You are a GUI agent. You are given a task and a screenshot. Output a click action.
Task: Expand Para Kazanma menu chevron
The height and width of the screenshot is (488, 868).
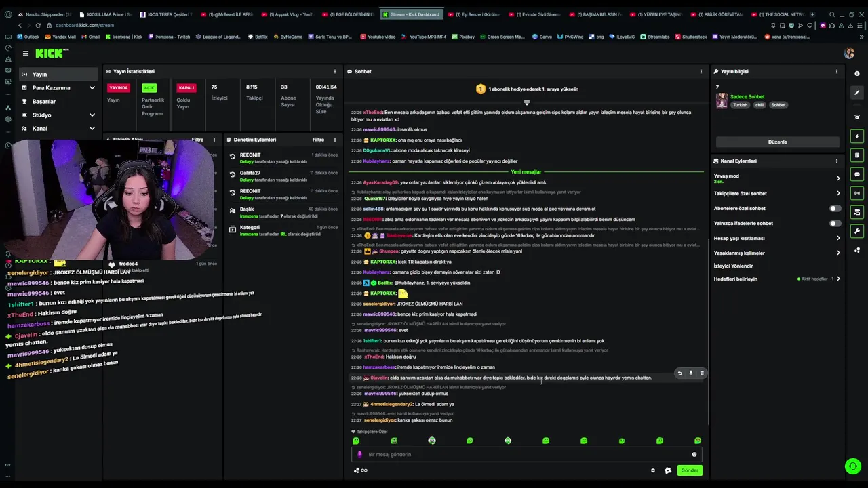click(92, 88)
